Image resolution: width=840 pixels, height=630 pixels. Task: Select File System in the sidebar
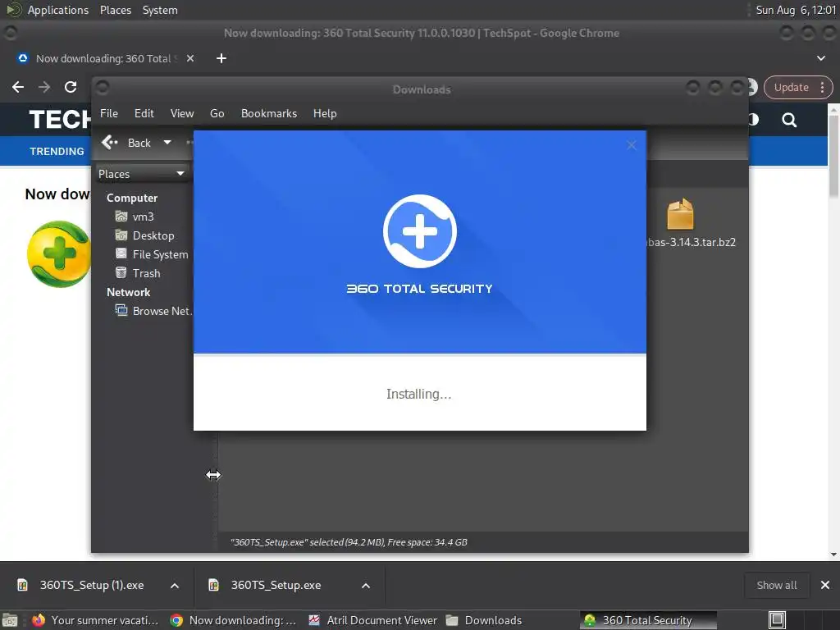(160, 254)
